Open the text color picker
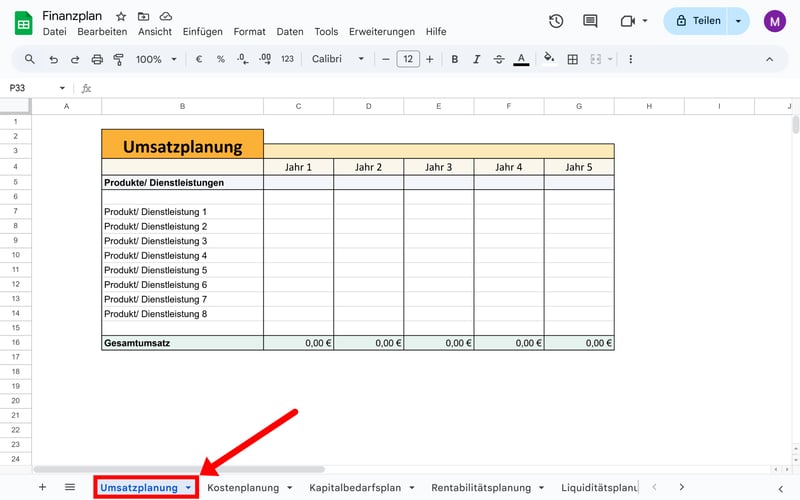 [521, 59]
